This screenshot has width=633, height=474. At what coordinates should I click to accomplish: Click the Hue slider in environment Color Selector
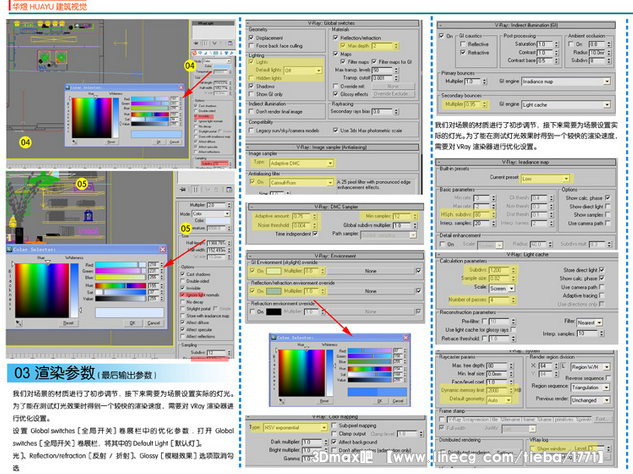369,369
